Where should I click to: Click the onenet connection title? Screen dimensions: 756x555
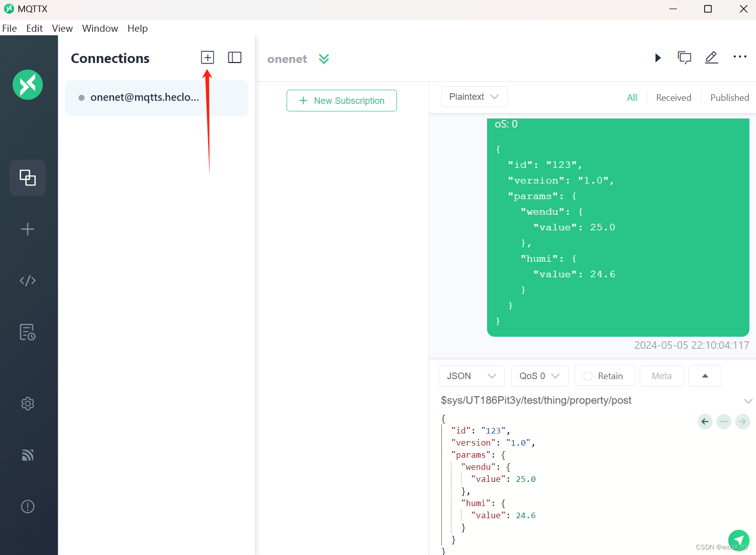(x=287, y=59)
